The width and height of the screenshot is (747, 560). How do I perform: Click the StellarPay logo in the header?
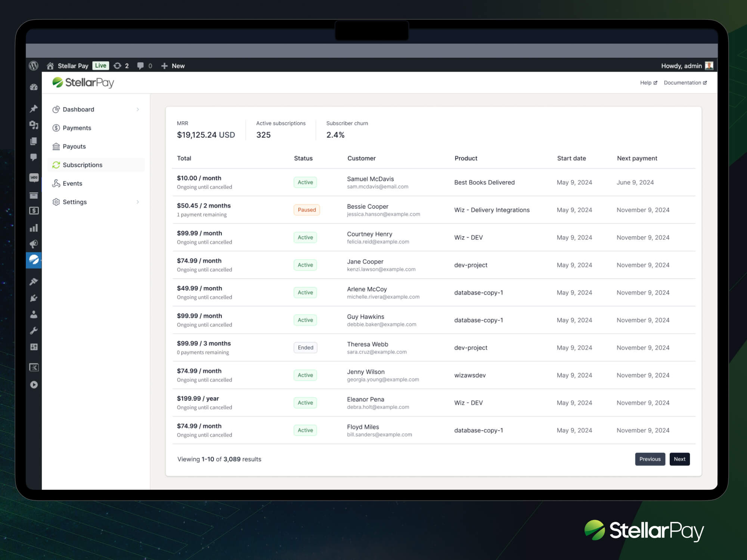[x=83, y=83]
